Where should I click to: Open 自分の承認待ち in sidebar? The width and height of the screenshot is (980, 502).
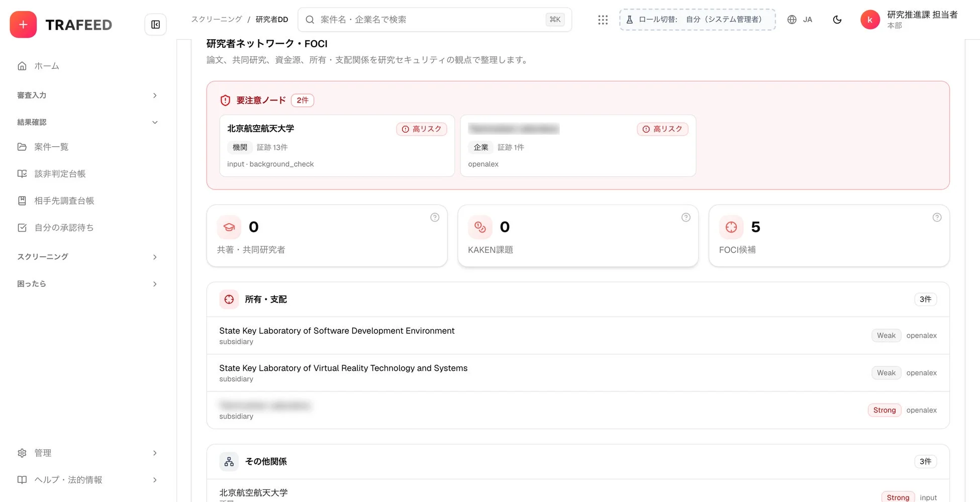pyautogui.click(x=88, y=228)
